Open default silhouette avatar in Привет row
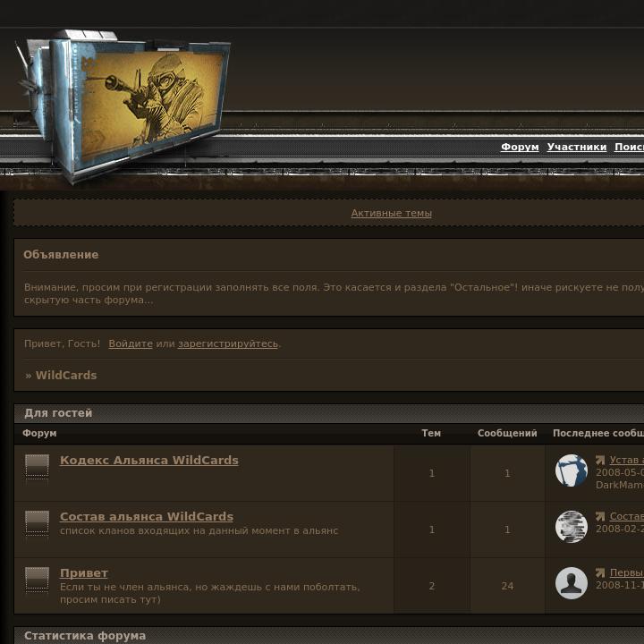 point(572,583)
